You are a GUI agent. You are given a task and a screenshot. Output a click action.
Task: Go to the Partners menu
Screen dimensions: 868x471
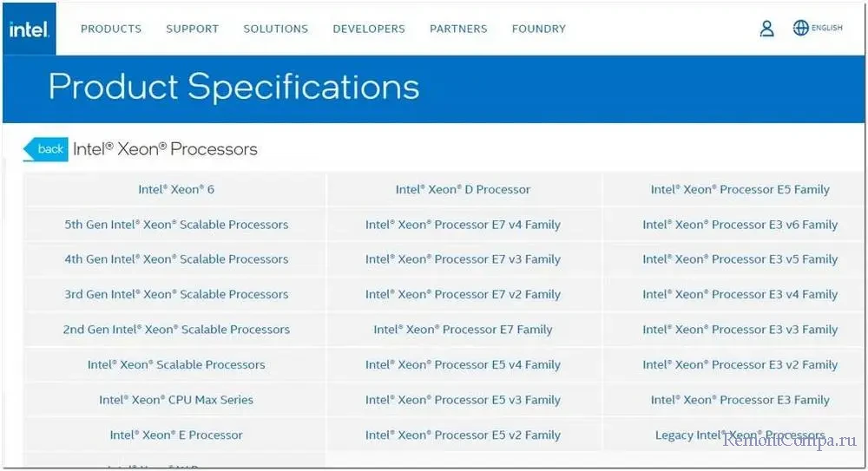[459, 29]
